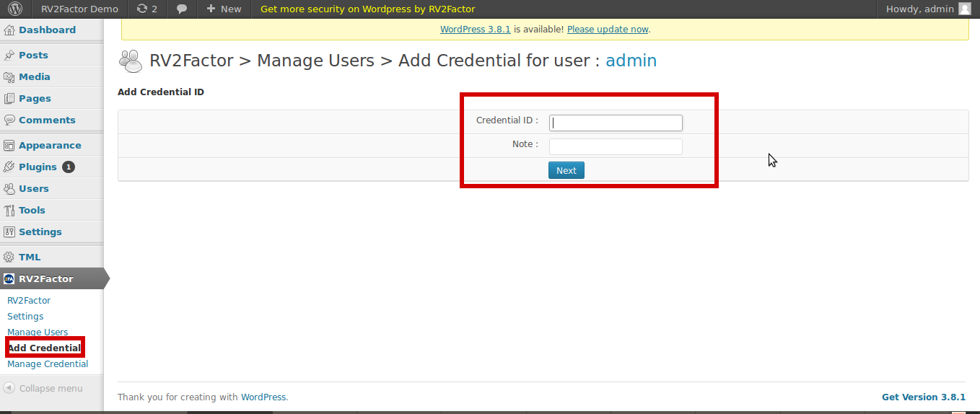This screenshot has height=414, width=980.
Task: Open the Manage Credential submenu link
Action: (48, 364)
